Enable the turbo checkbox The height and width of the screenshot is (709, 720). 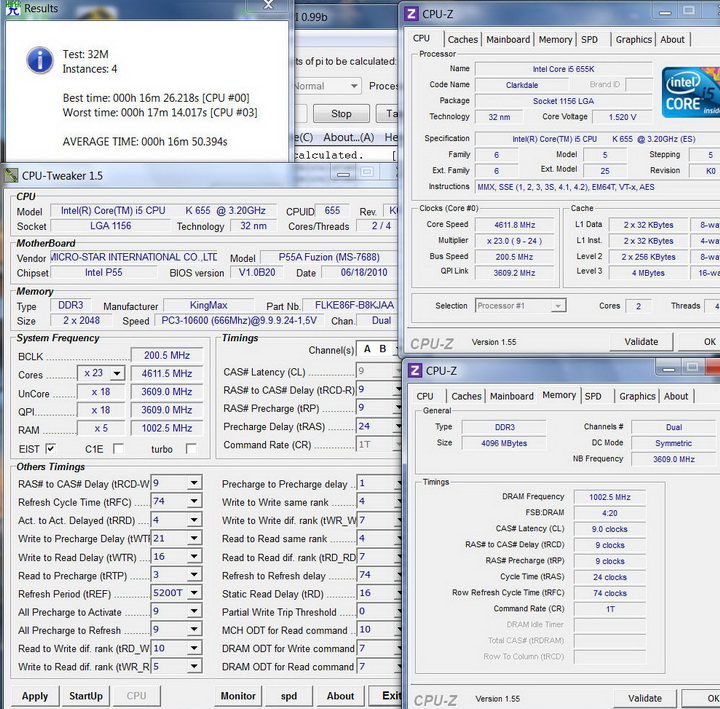tap(191, 449)
